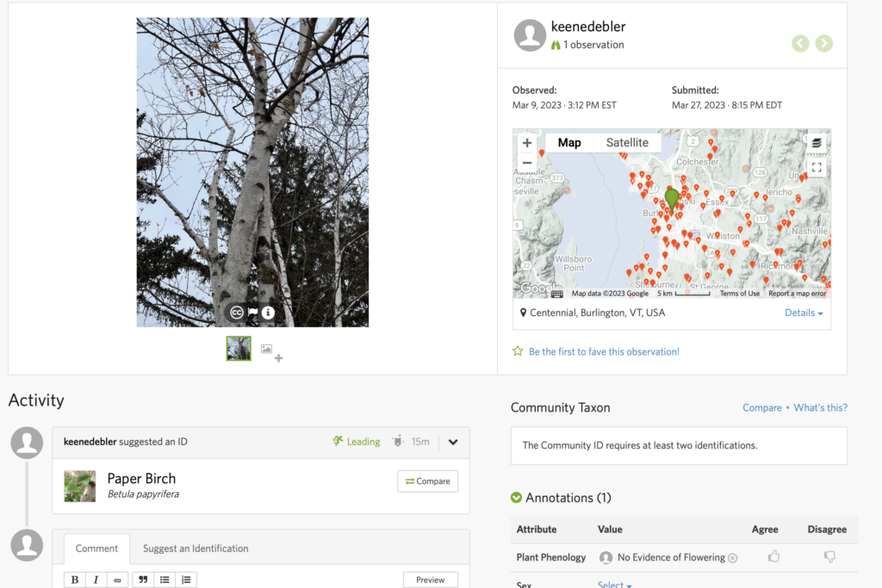Viewport: 882px width, 588px height.
Task: Click the add photo icon
Action: pos(271,352)
